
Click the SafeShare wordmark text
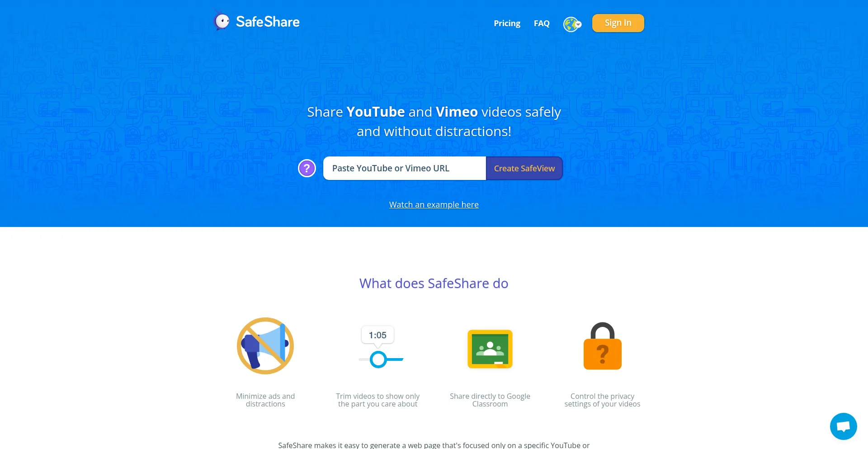click(268, 22)
